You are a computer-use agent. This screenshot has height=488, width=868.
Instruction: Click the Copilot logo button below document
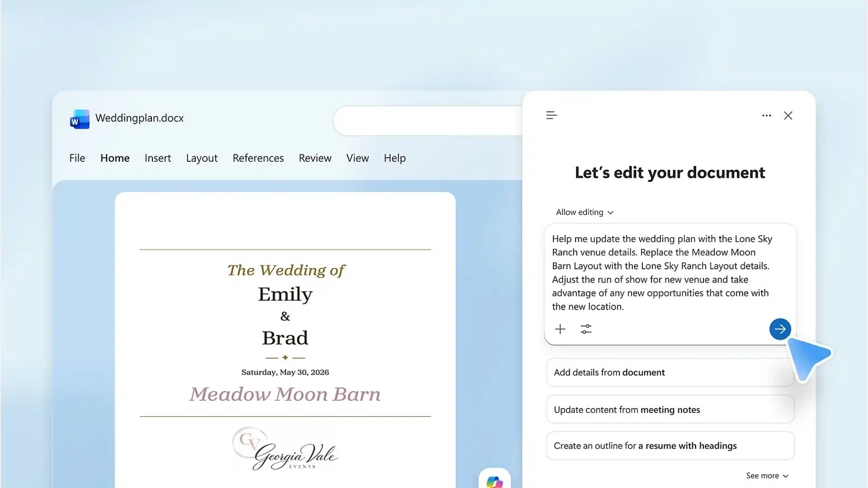tap(495, 480)
